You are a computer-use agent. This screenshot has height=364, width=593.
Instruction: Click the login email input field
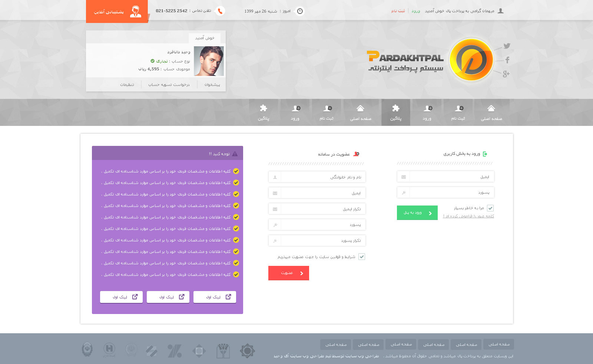pos(451,177)
